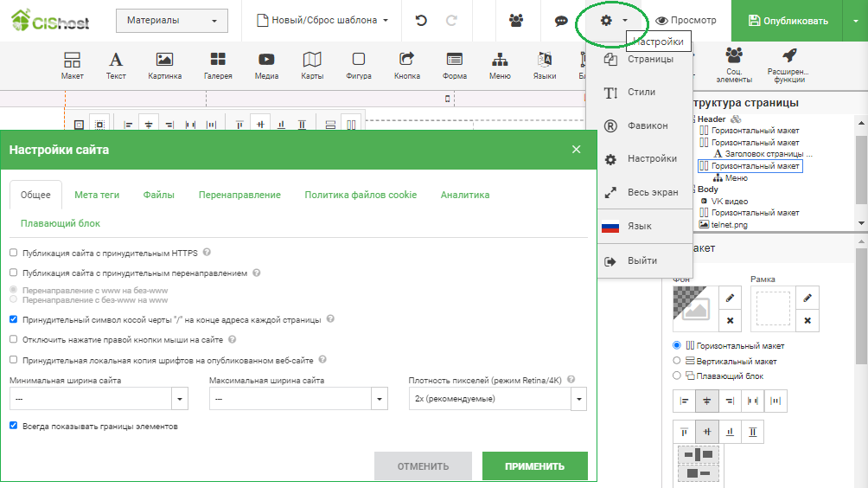Select Вертикальный макет radio option
The height and width of the screenshot is (488, 868).
coord(677,361)
